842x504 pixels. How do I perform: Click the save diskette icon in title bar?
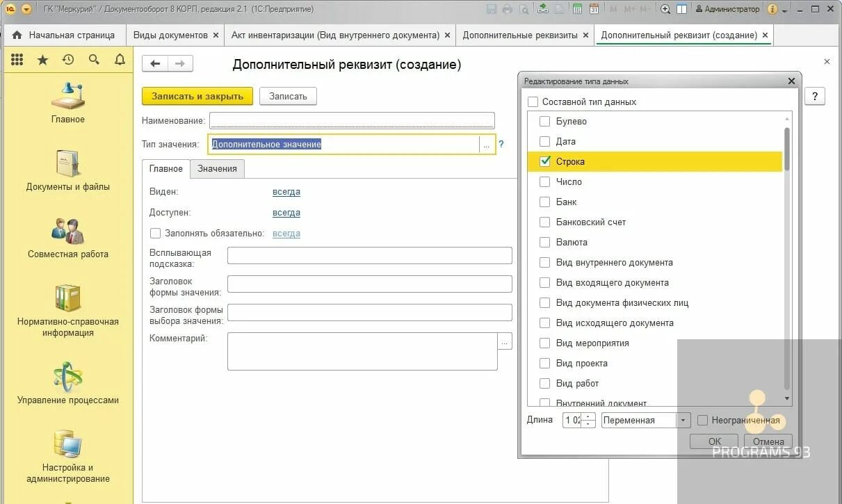click(x=492, y=9)
